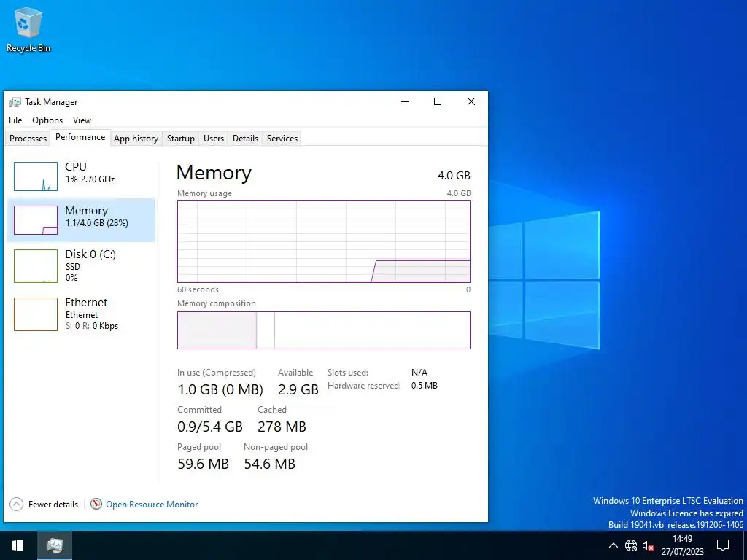Click the Open Resource Monitor link
The height and width of the screenshot is (560, 747).
click(152, 505)
